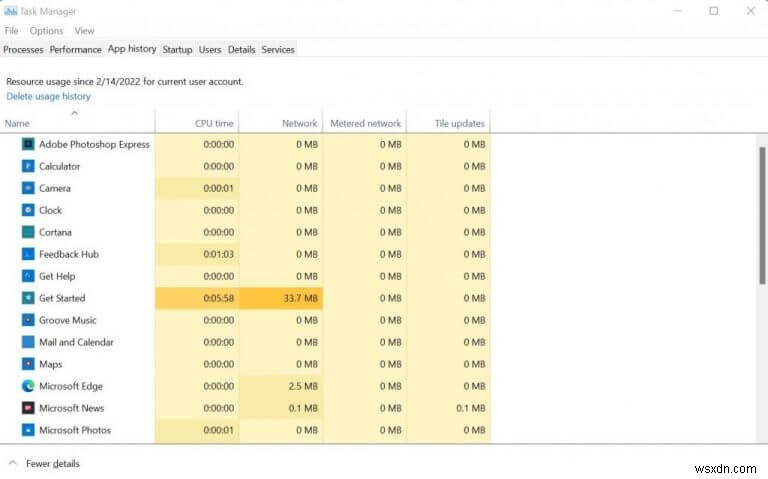Click the Camera app icon
This screenshot has width=768, height=479.
[28, 188]
